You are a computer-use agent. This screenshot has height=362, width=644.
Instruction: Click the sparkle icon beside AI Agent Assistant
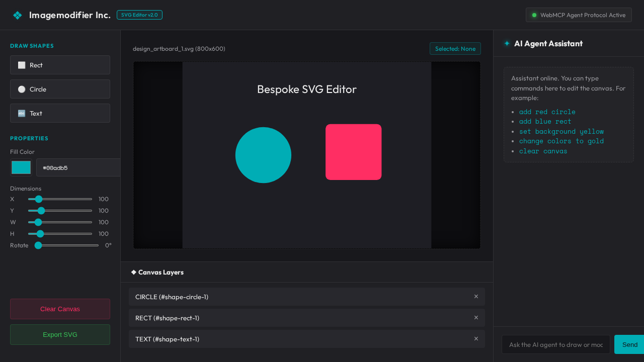pyautogui.click(x=507, y=43)
